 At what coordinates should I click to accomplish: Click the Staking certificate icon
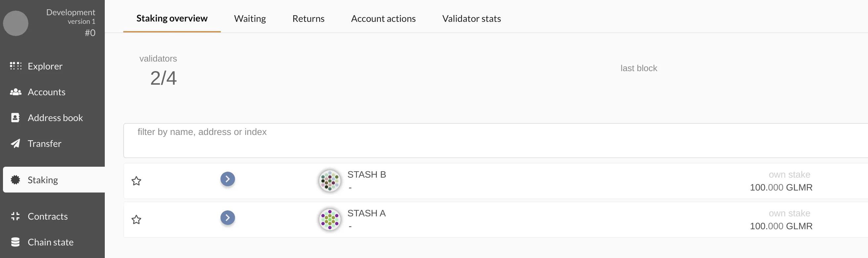tap(16, 180)
